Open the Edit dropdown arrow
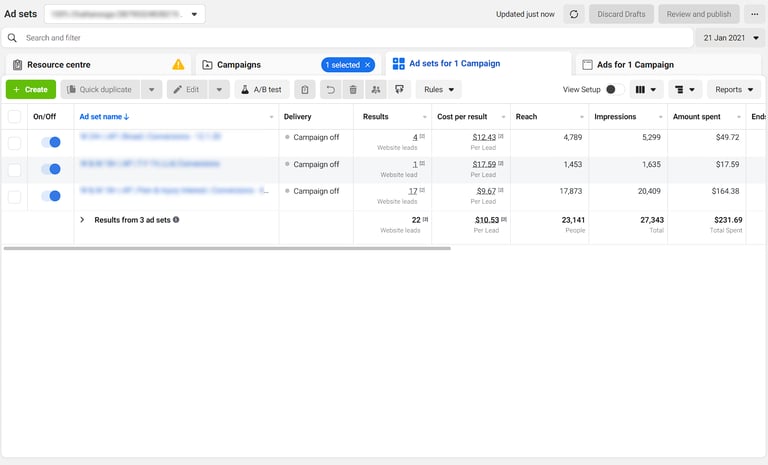Screen dimensions: 768x465 pyautogui.click(x=219, y=90)
